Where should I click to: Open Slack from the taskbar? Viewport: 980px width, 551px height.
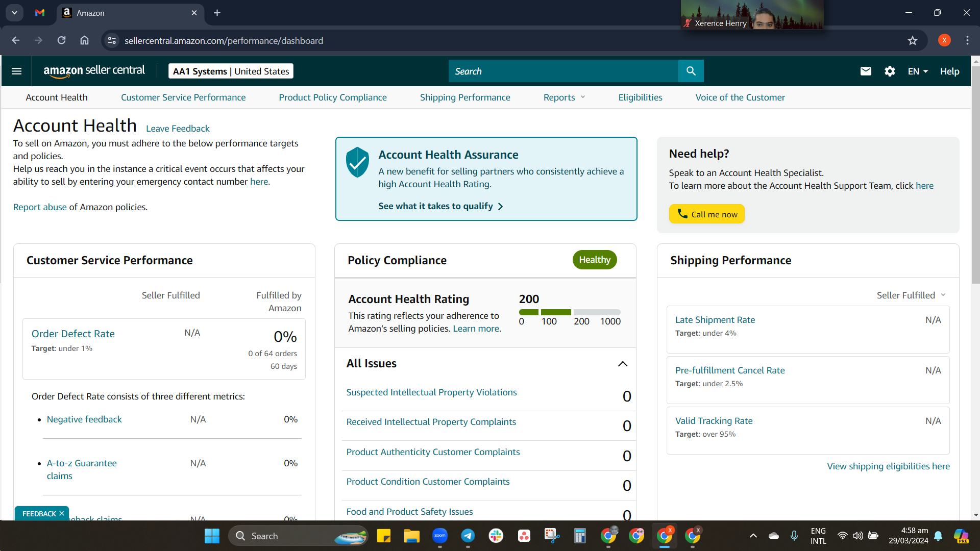pyautogui.click(x=496, y=536)
